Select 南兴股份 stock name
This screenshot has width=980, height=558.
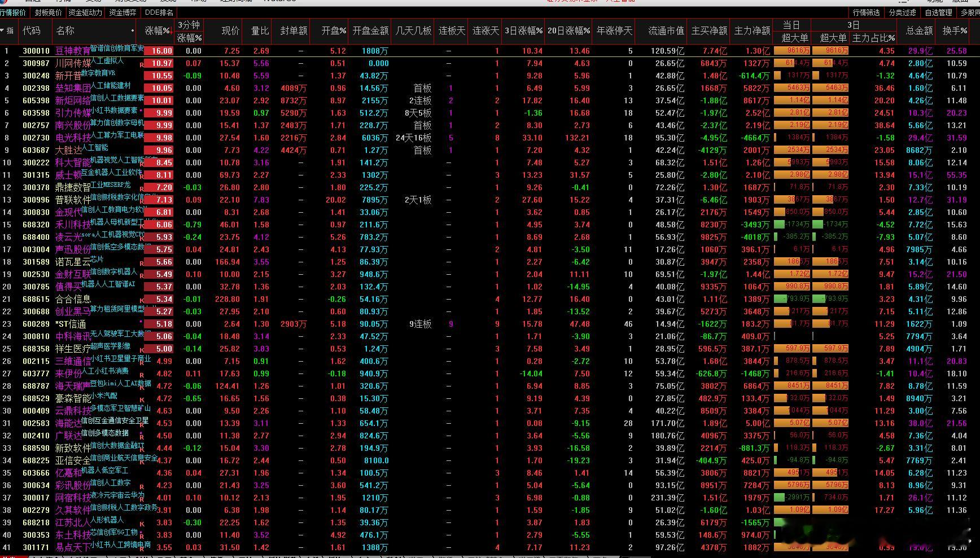[73, 125]
